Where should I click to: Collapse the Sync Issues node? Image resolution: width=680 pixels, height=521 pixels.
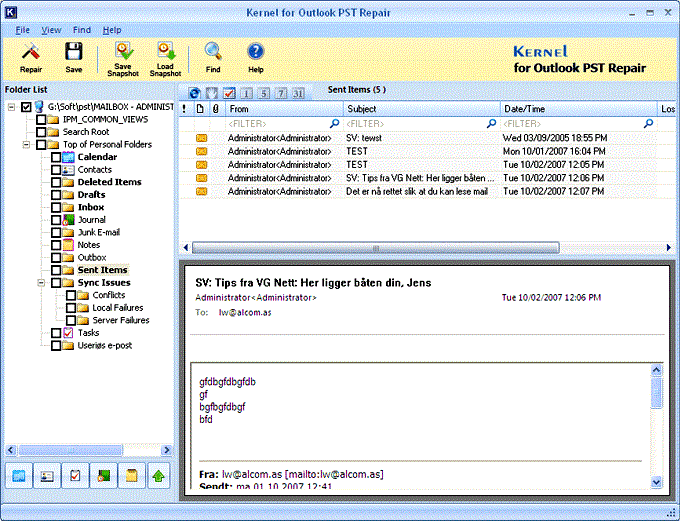coord(41,282)
